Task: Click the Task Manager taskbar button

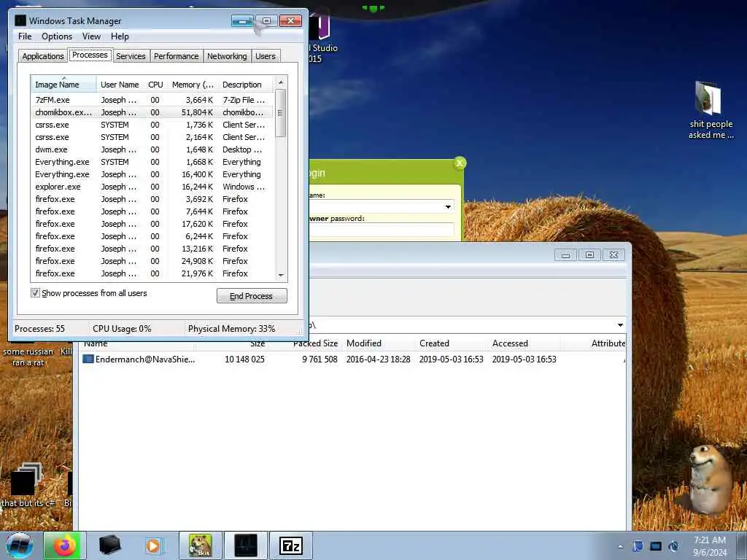Action: point(245,545)
